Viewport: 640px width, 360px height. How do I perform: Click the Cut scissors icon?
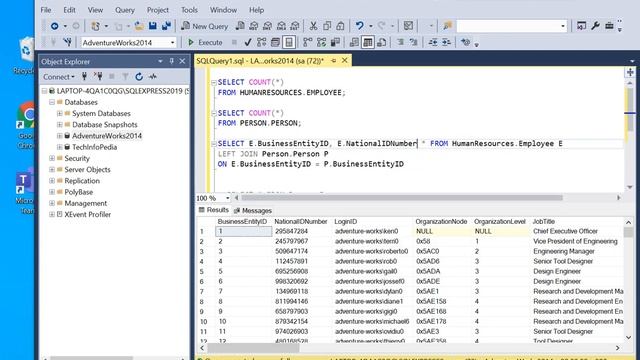tap(313, 26)
